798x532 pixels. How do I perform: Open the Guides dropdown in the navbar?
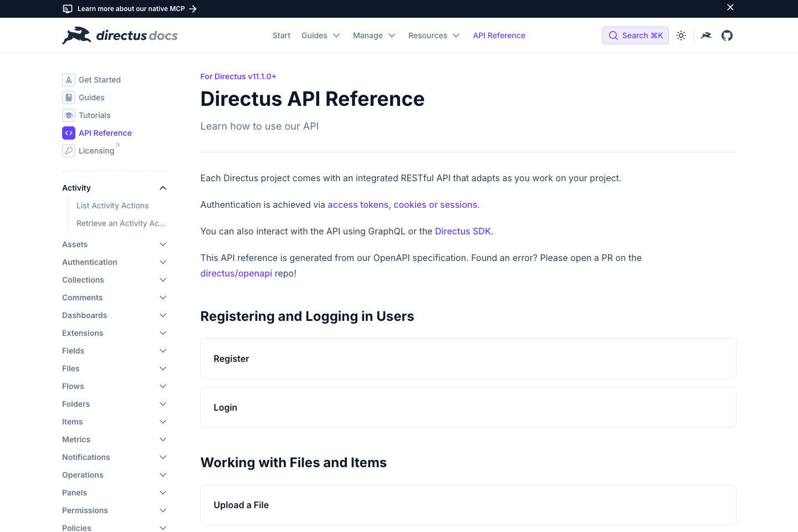320,35
